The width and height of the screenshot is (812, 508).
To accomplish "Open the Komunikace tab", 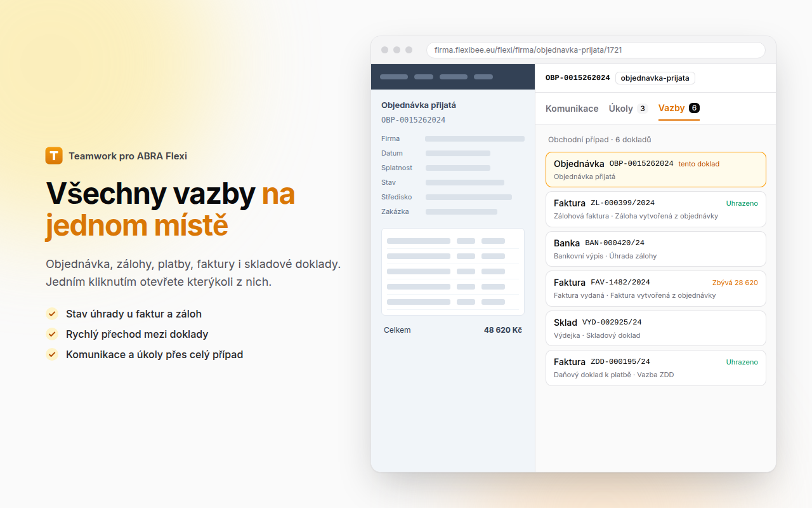I will 572,109.
